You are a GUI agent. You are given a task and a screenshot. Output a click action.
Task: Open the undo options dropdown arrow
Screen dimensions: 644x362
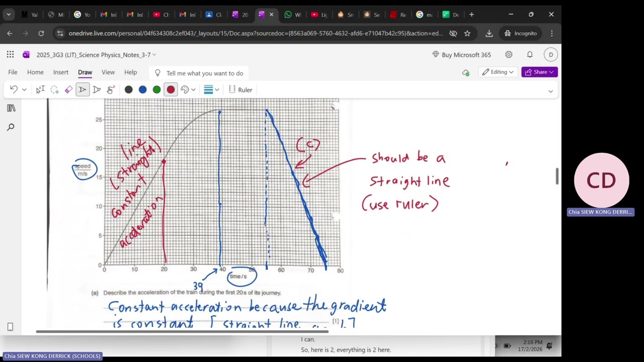24,90
